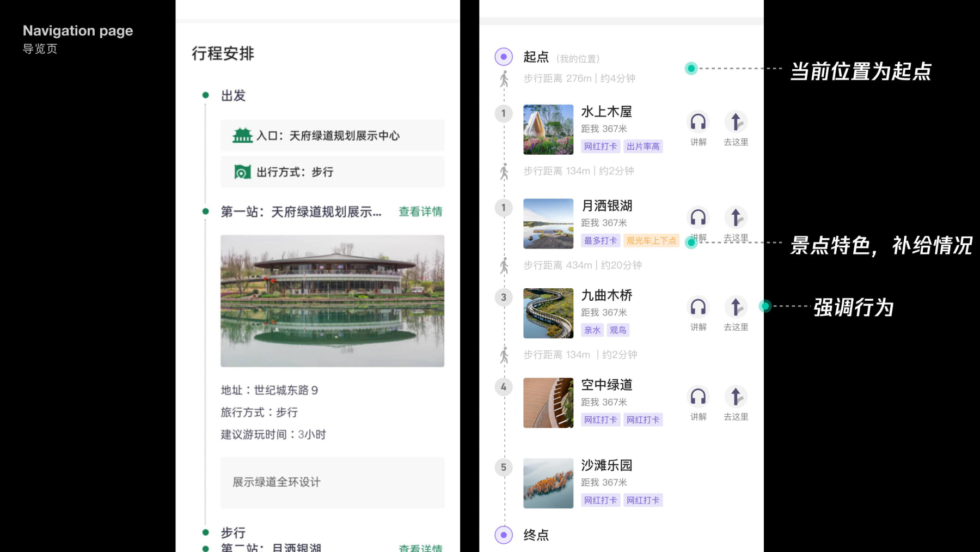Viewport: 980px width, 552px height.
Task: Expand stop 4 circle for 空中绿道
Action: click(504, 386)
